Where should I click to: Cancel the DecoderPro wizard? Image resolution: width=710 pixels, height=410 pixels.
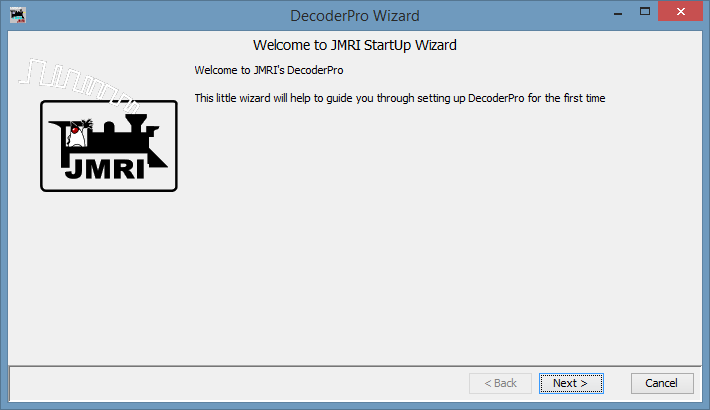(662, 383)
